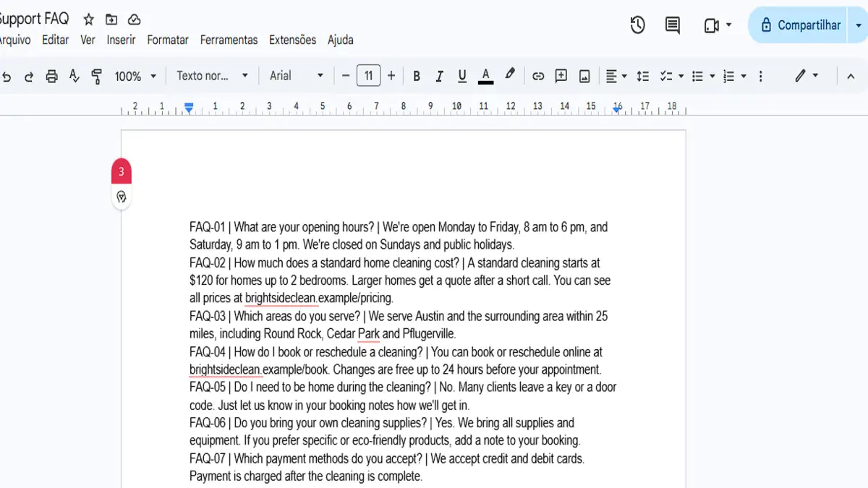Star the Support FAQ document
Image resolution: width=868 pixels, height=488 pixels.
(x=88, y=20)
